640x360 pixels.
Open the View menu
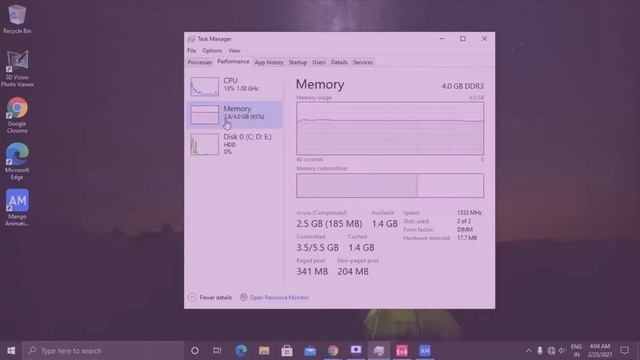234,51
